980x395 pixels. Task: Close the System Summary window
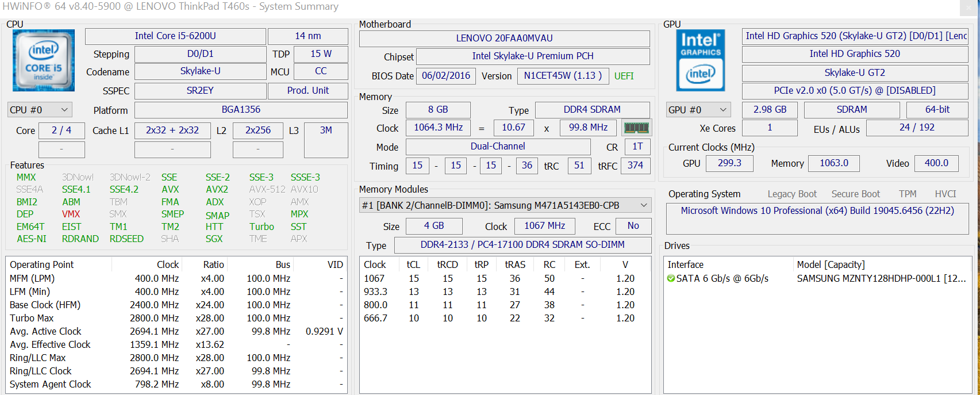[x=969, y=7]
